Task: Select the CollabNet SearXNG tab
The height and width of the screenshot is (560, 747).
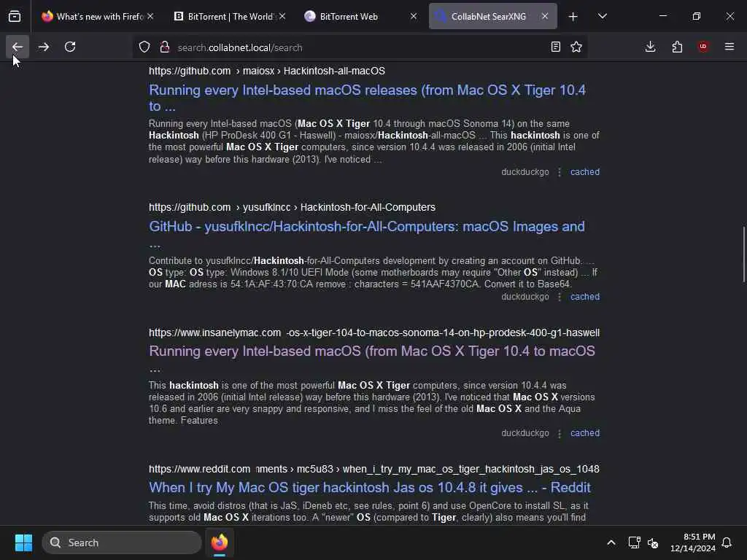Action: (x=492, y=16)
